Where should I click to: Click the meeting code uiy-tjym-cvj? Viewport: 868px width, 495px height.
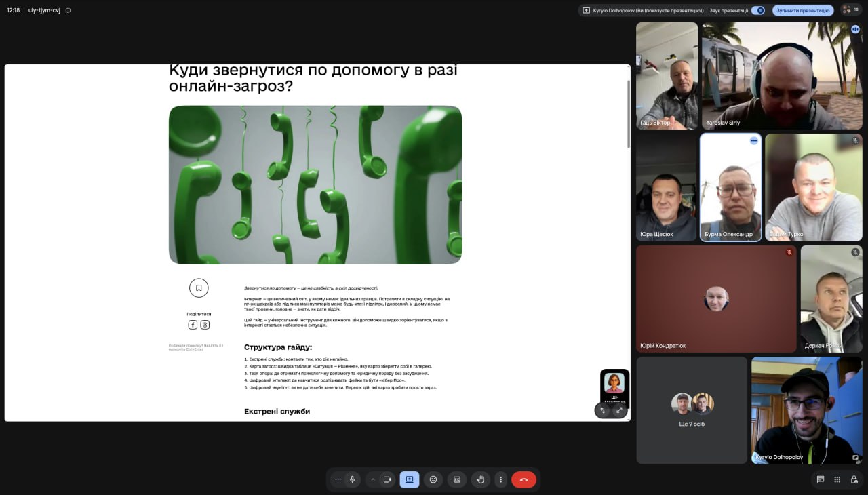tap(43, 10)
